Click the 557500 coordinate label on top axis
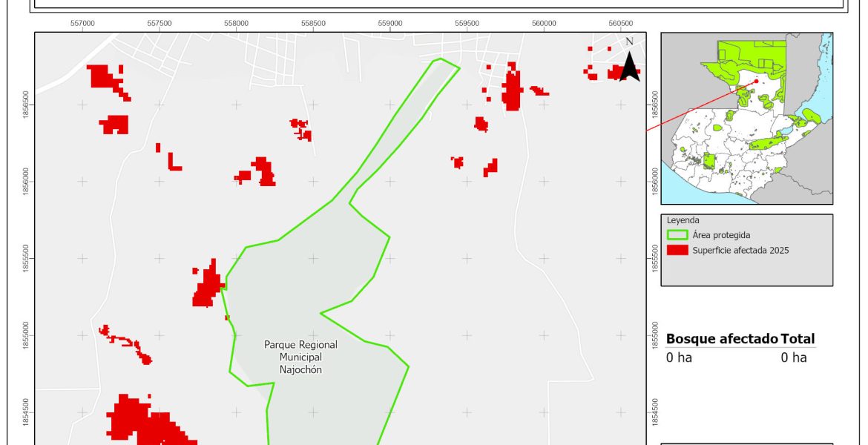Viewport: 868px width, 445px height. tap(160, 24)
